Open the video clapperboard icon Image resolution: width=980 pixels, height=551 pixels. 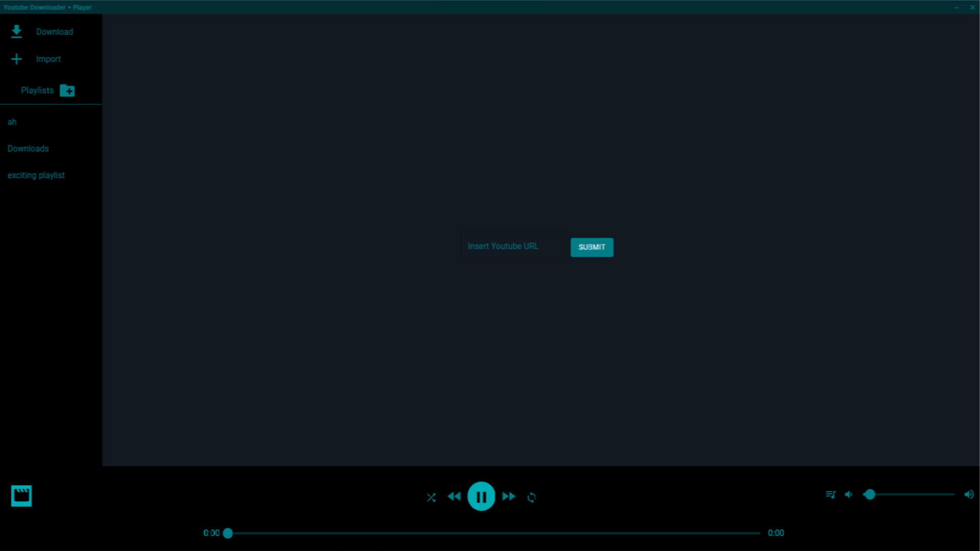(21, 496)
